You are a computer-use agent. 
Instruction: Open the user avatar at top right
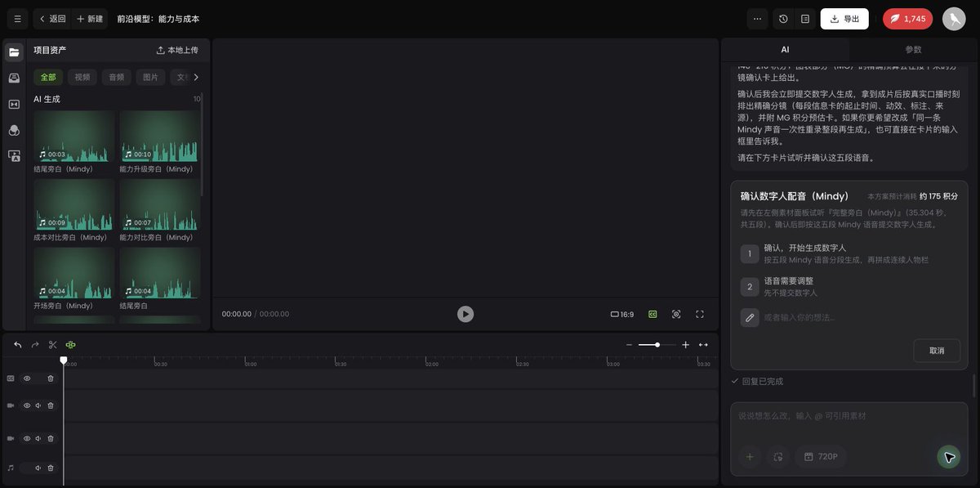[x=954, y=19]
